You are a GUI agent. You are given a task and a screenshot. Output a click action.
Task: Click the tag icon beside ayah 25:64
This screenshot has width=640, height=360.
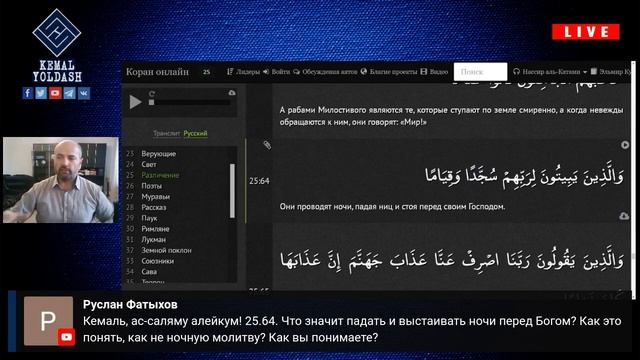coord(267,145)
